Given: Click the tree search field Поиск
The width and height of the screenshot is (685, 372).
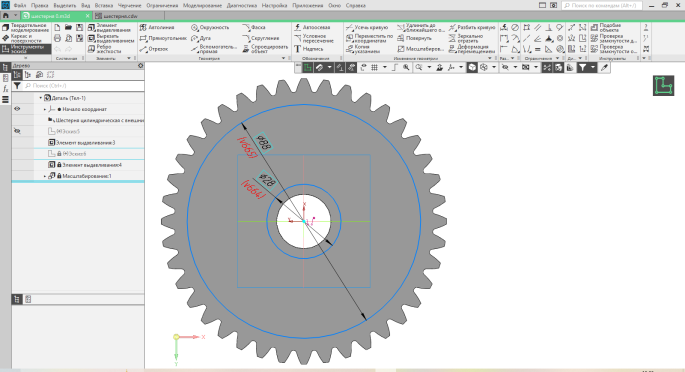Looking at the screenshot, I should (x=83, y=86).
